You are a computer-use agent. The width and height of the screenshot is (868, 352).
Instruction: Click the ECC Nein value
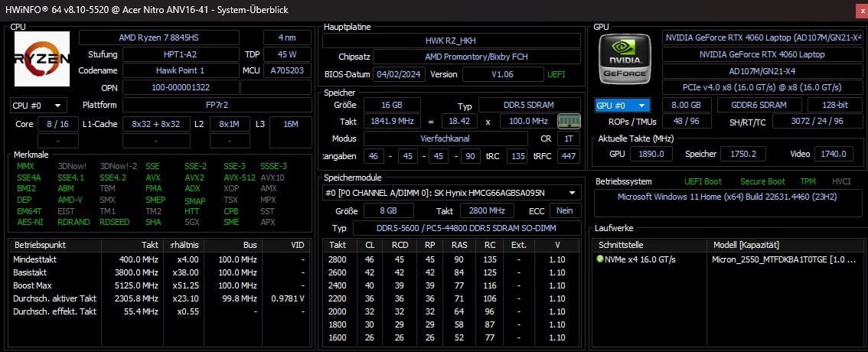(x=565, y=210)
